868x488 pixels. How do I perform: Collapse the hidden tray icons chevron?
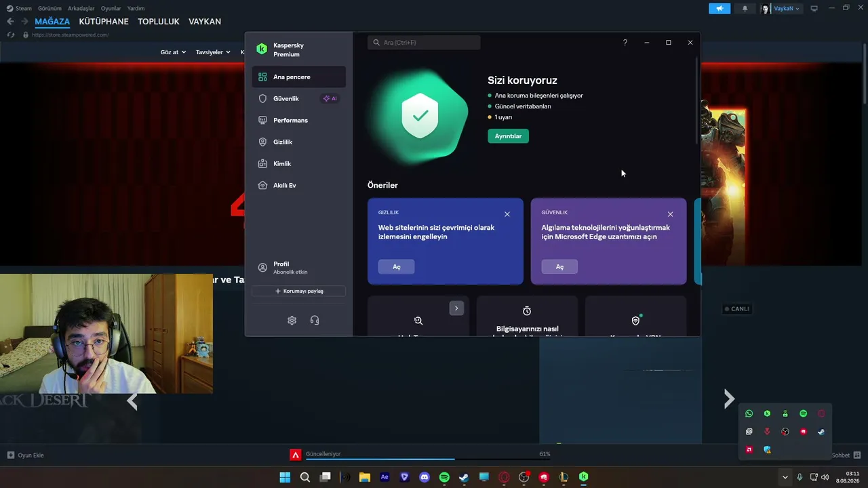pyautogui.click(x=785, y=477)
